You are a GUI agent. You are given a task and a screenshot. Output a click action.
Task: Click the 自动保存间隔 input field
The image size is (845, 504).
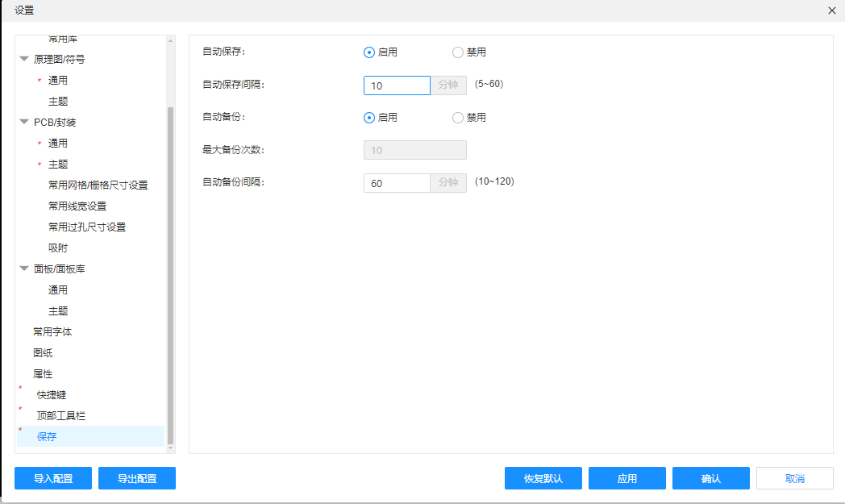point(397,85)
